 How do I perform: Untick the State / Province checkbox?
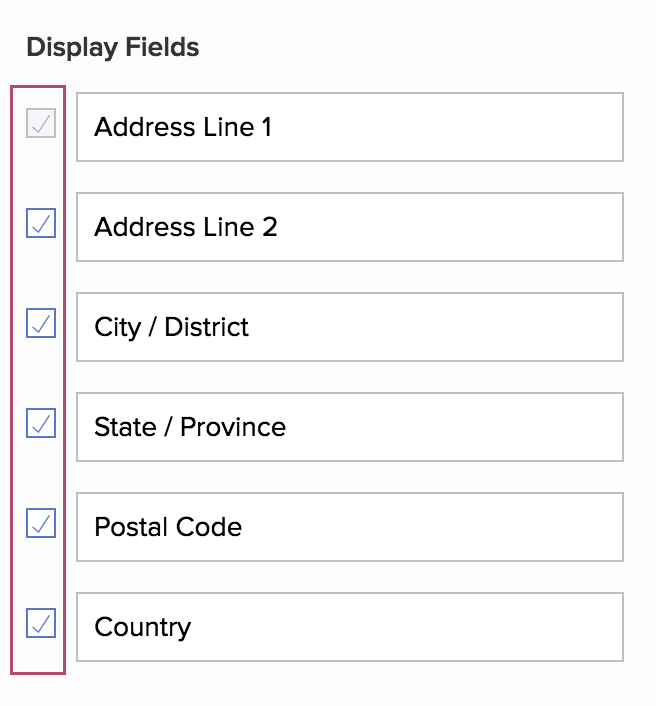pyautogui.click(x=41, y=424)
